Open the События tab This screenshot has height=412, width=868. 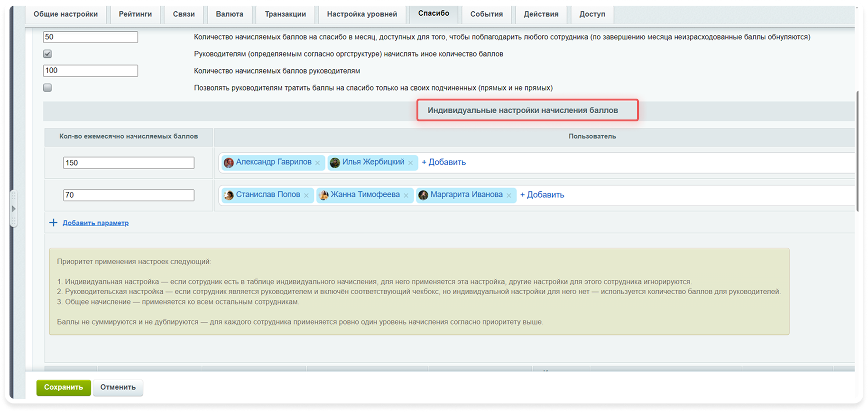click(486, 14)
